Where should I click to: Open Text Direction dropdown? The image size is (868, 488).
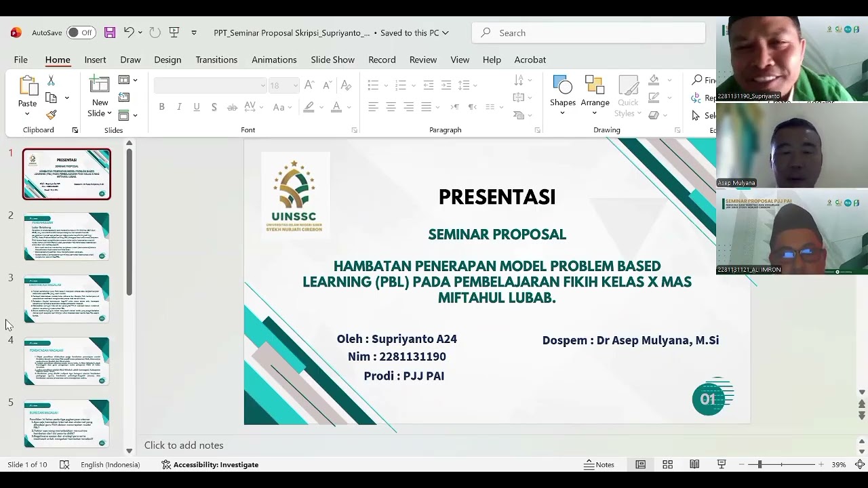pyautogui.click(x=522, y=81)
